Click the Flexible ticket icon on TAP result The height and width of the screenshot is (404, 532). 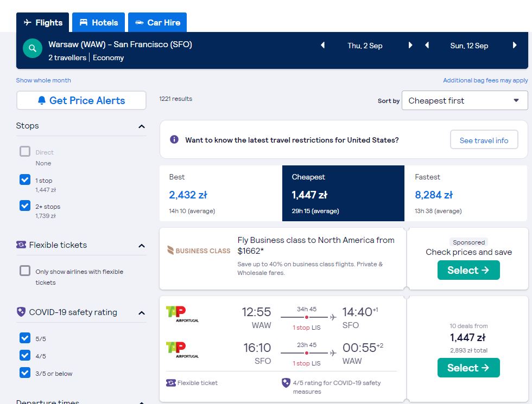(x=170, y=383)
